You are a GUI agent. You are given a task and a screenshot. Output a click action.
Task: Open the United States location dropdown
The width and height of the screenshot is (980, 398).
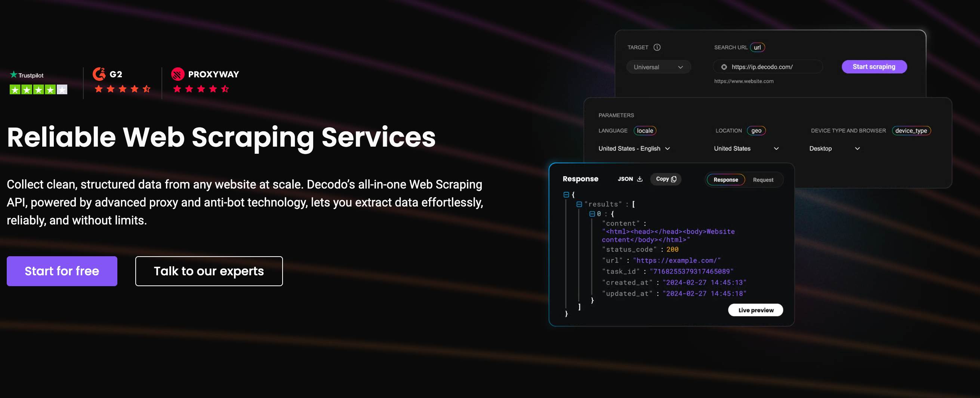point(746,149)
